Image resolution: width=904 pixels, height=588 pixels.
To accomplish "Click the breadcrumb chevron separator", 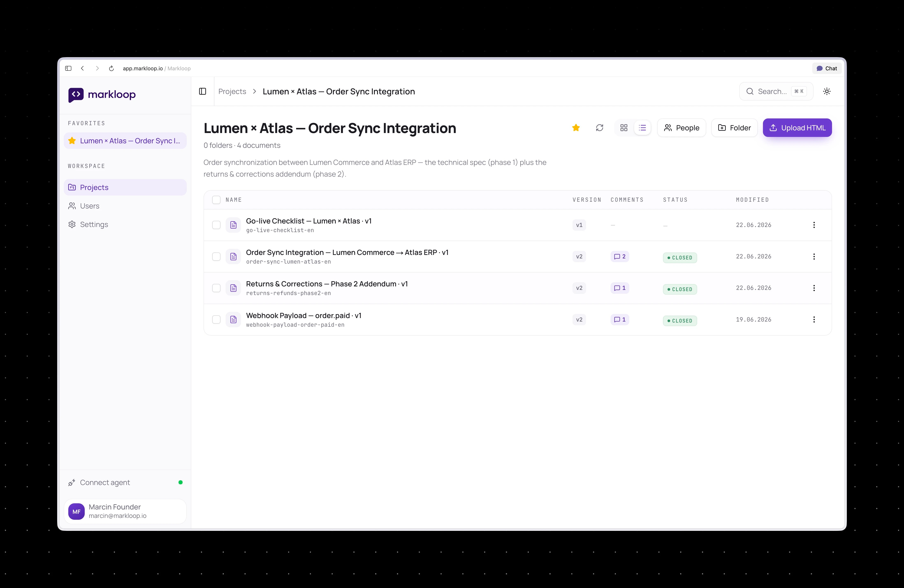I will (x=255, y=91).
